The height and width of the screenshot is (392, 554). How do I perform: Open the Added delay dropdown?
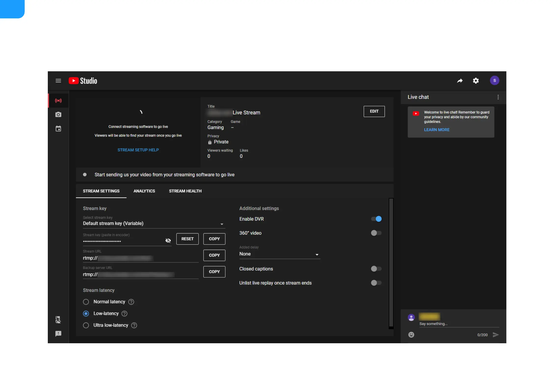click(279, 254)
